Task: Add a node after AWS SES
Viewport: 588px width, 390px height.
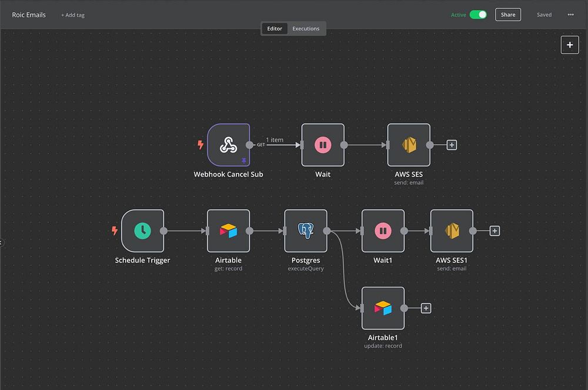Action: click(452, 145)
